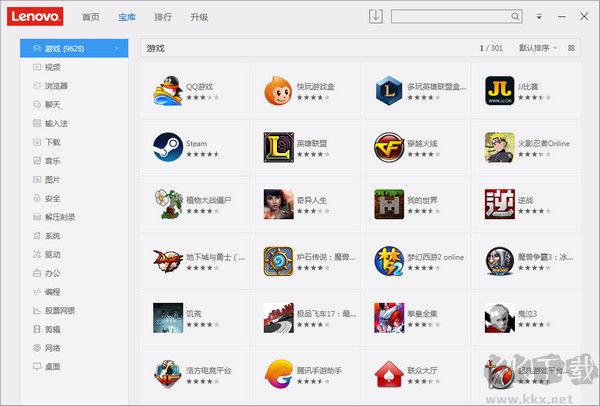
Task: Click the 我的世界 Minecraft icon
Action: pos(388,204)
